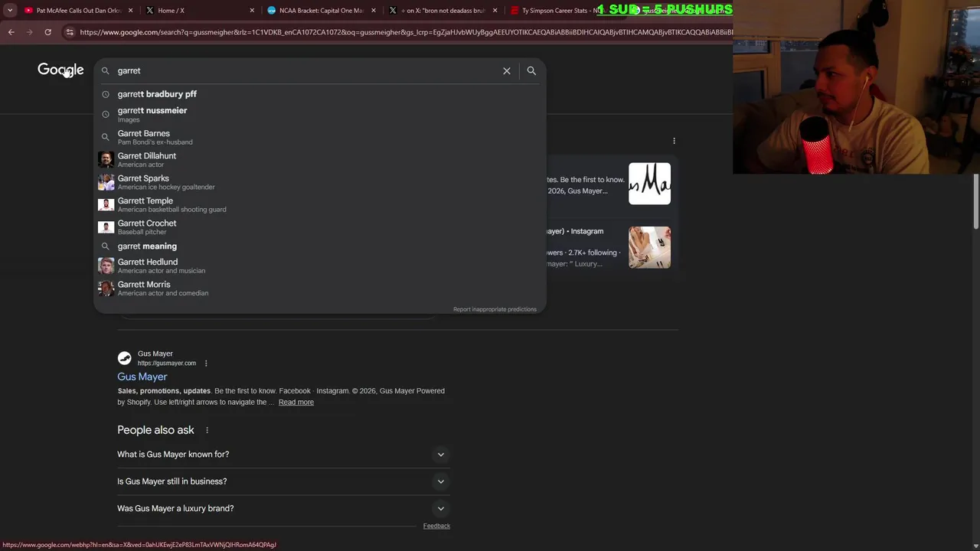Click history clock icon beside 'garrett nussmeier'
Screen dimensions: 980x551
(106, 114)
